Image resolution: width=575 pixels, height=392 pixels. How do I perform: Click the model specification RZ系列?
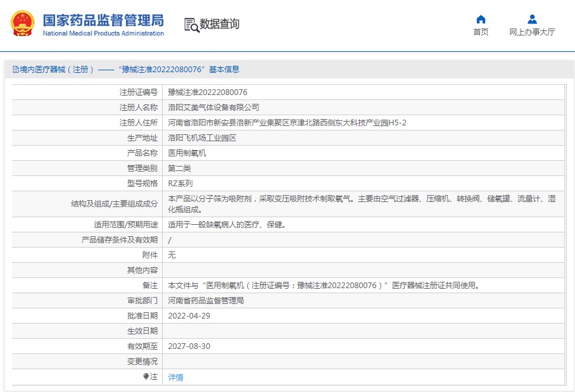pyautogui.click(x=180, y=184)
